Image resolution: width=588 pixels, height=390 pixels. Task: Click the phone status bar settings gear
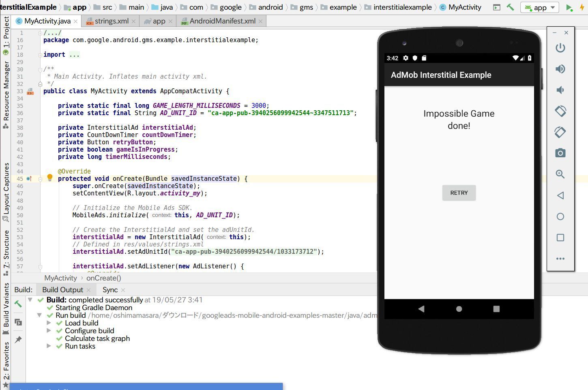(406, 58)
